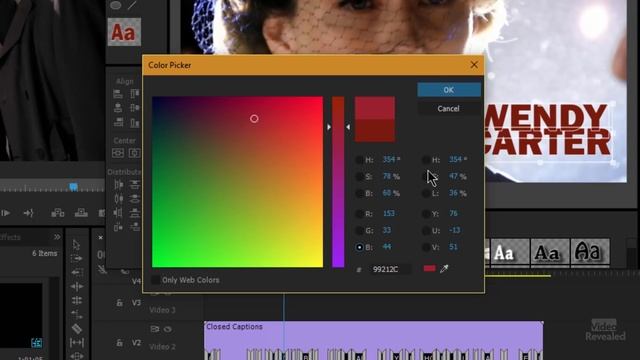Select the Rate Stretch tool
This screenshot has height=360, width=640.
point(76,314)
